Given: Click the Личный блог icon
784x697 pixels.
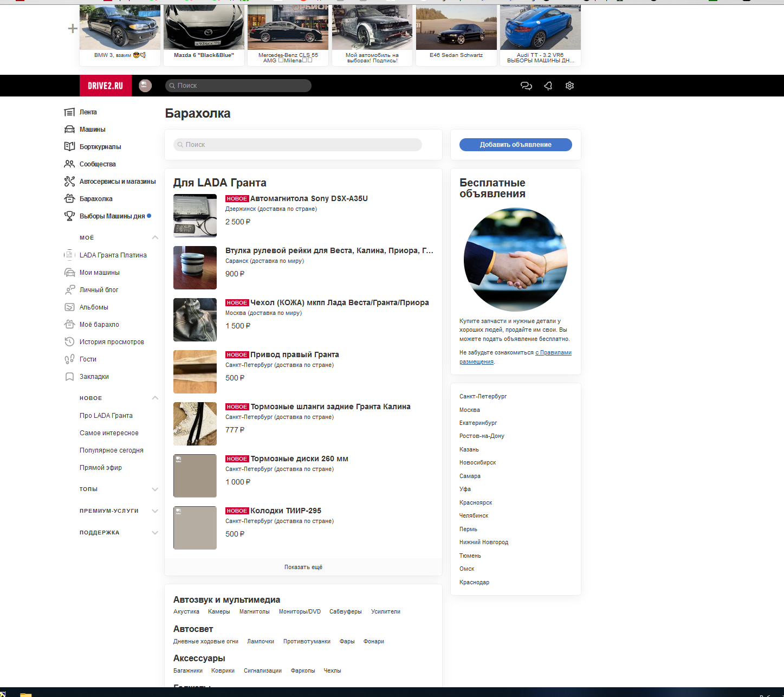Looking at the screenshot, I should point(69,290).
